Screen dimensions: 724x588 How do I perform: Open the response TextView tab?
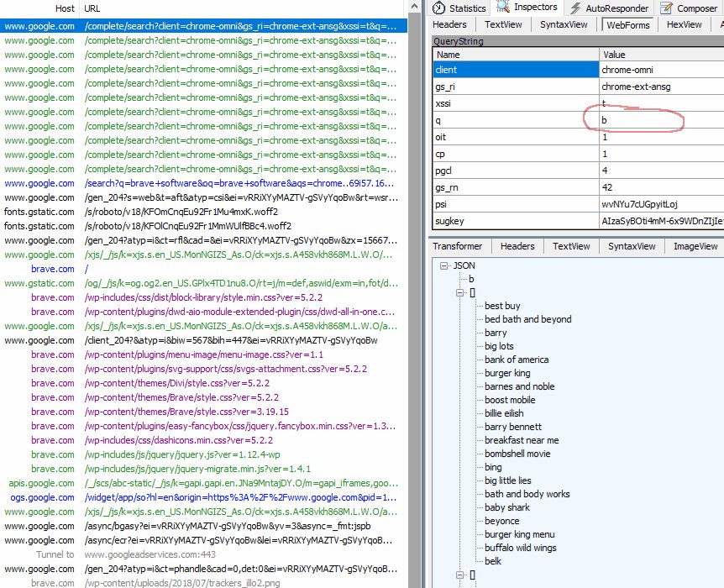(x=571, y=246)
